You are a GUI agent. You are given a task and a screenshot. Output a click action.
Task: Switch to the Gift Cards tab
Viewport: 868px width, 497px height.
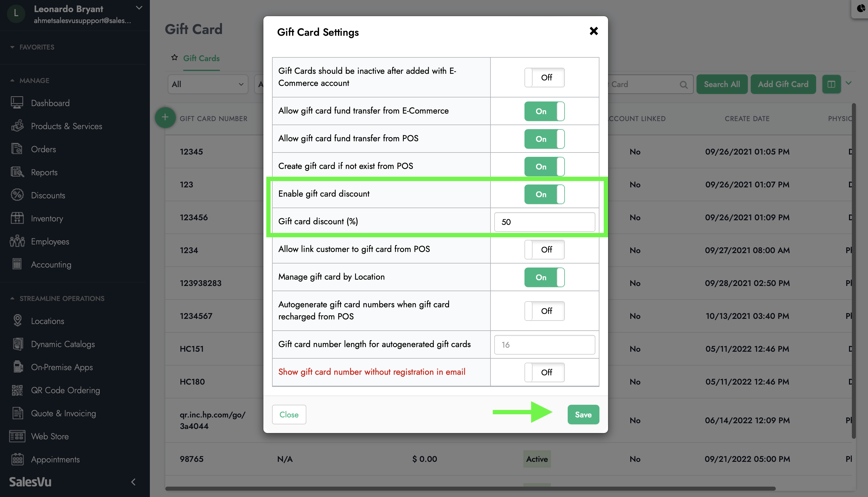[201, 58]
